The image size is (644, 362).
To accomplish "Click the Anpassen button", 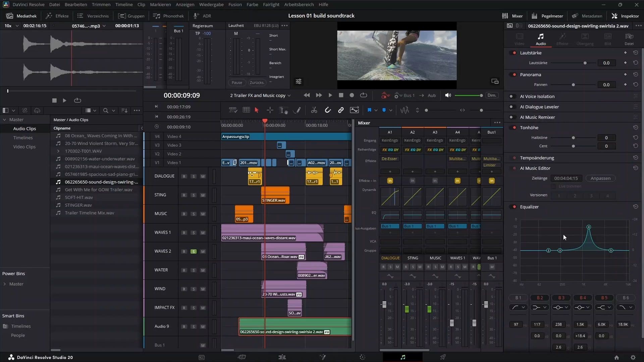I will pyautogui.click(x=600, y=178).
